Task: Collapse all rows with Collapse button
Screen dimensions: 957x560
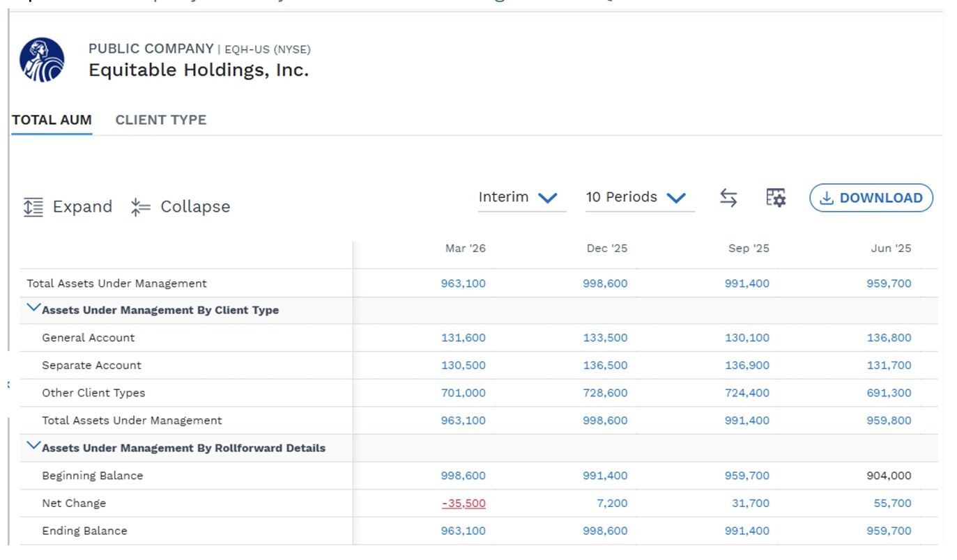Action: pos(181,207)
